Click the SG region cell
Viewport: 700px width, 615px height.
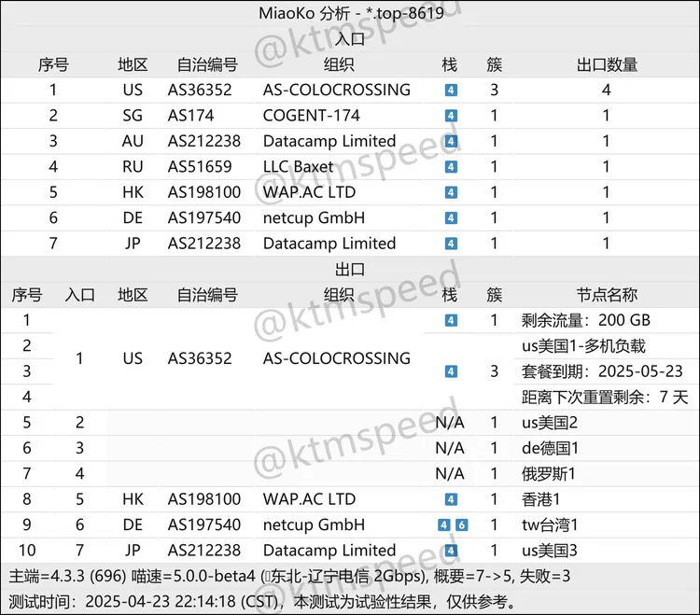[133, 117]
